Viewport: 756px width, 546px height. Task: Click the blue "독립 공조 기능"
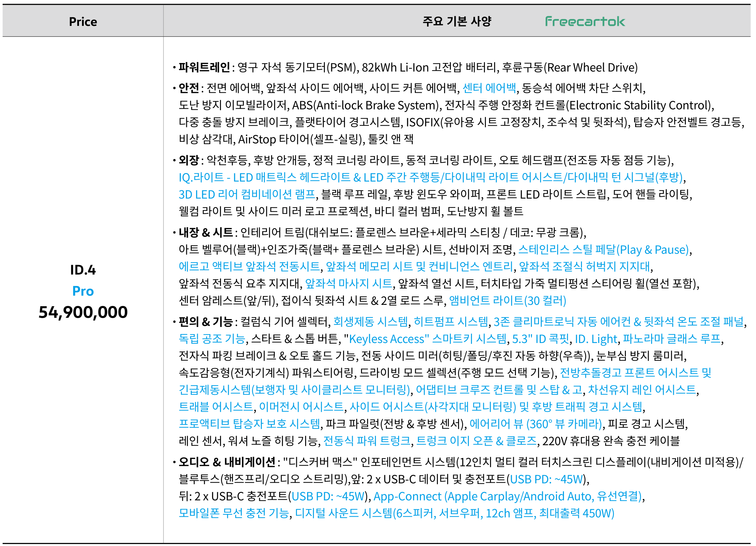(212, 339)
